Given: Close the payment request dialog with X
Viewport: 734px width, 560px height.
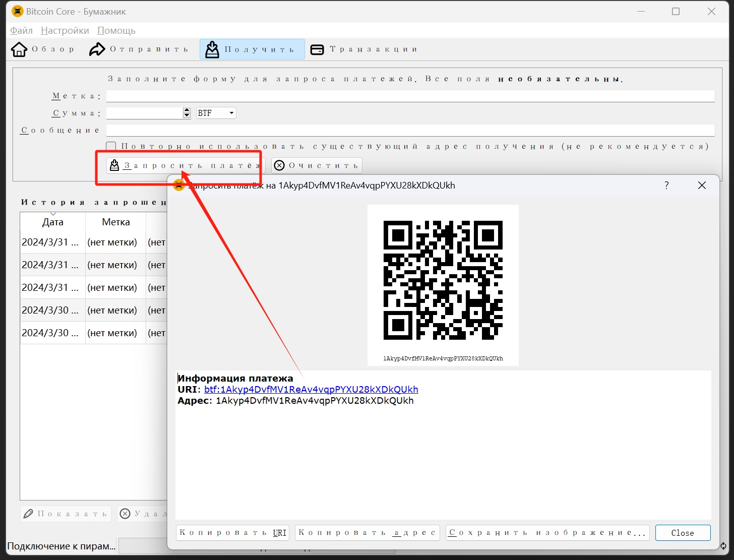Looking at the screenshot, I should click(702, 185).
